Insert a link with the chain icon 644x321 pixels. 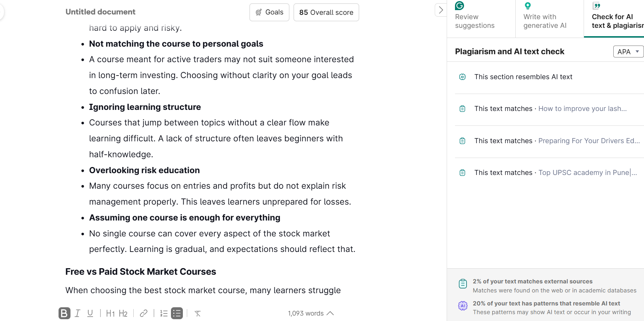tap(143, 313)
